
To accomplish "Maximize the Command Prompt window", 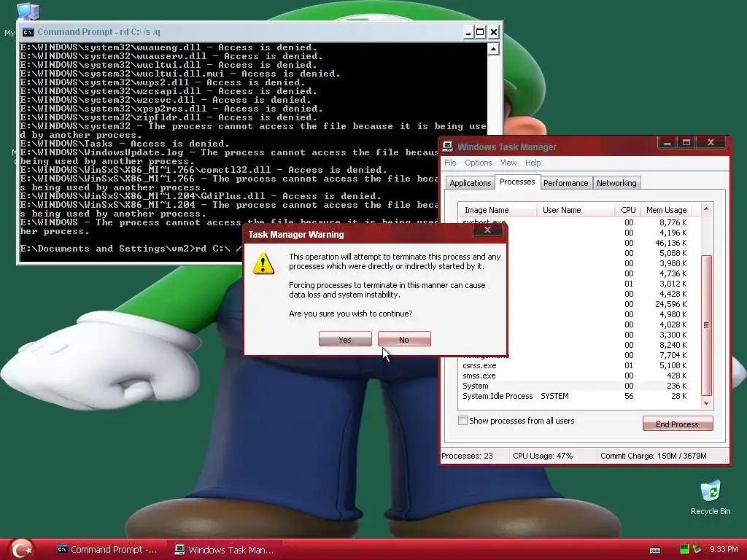I will pyautogui.click(x=481, y=32).
